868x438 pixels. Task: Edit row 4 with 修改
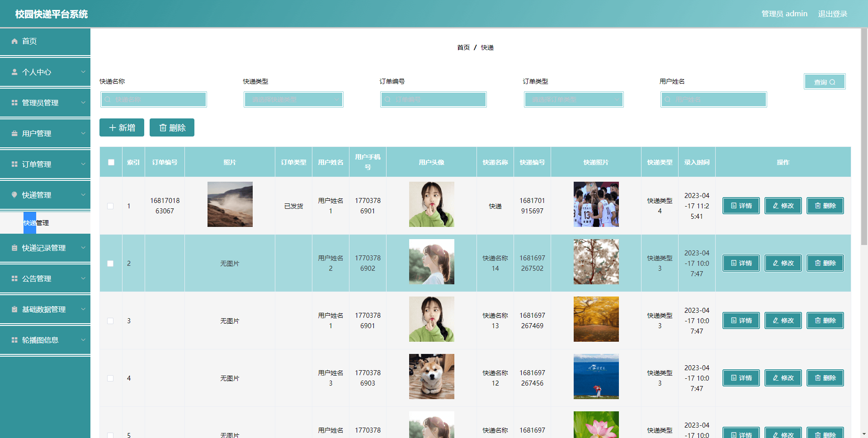pos(783,378)
